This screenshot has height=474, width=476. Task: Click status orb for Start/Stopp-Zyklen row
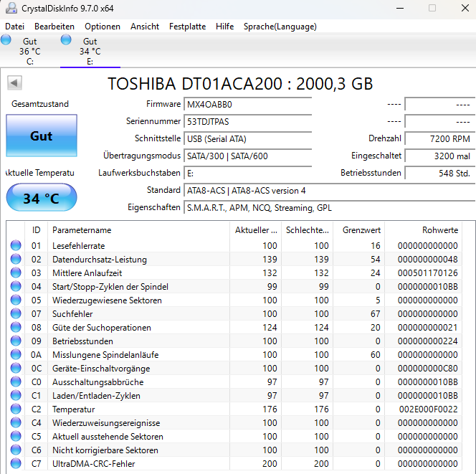(16, 286)
